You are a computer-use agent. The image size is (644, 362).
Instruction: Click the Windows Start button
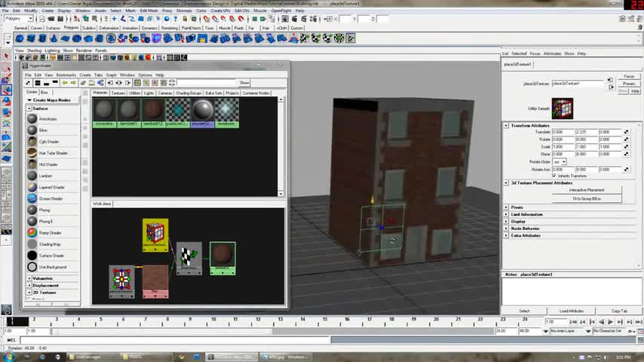(x=8, y=357)
